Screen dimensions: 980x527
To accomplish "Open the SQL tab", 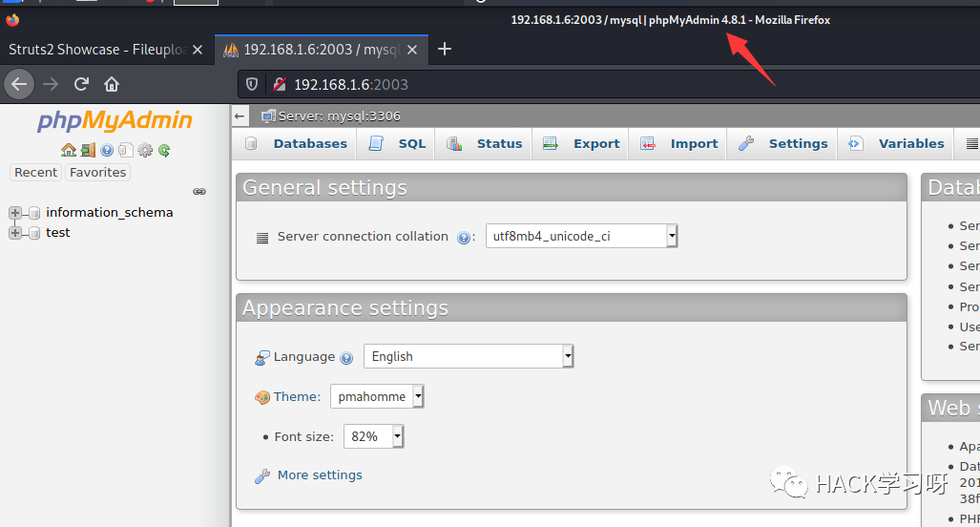I will click(x=398, y=144).
